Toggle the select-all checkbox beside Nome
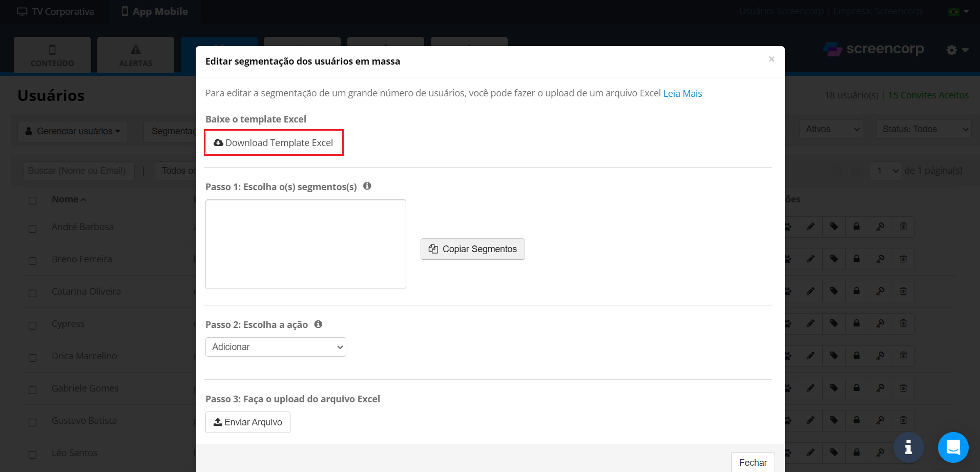980x472 pixels. (x=33, y=200)
